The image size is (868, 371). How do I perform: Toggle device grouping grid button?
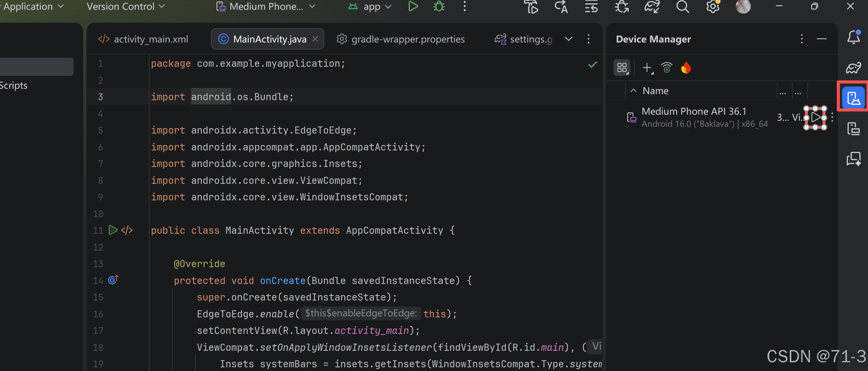[x=622, y=68]
